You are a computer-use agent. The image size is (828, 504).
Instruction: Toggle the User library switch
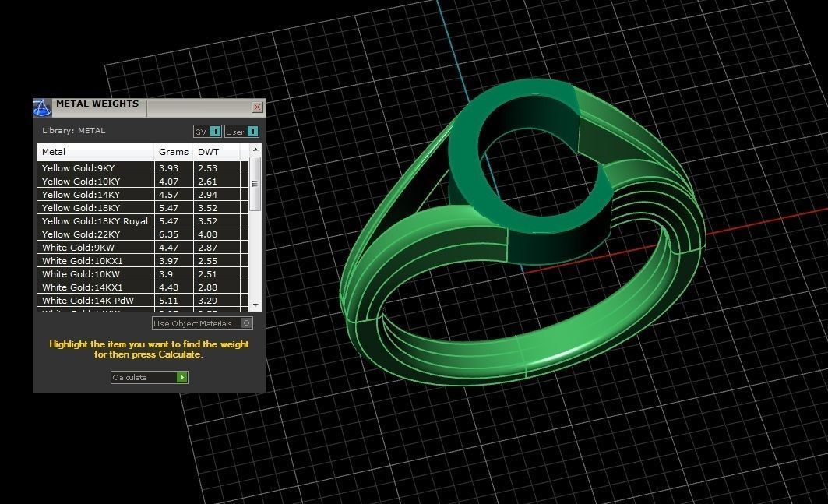pyautogui.click(x=241, y=132)
